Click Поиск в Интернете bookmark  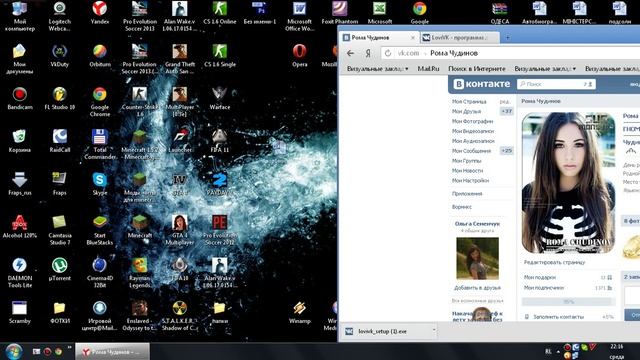[x=477, y=69]
